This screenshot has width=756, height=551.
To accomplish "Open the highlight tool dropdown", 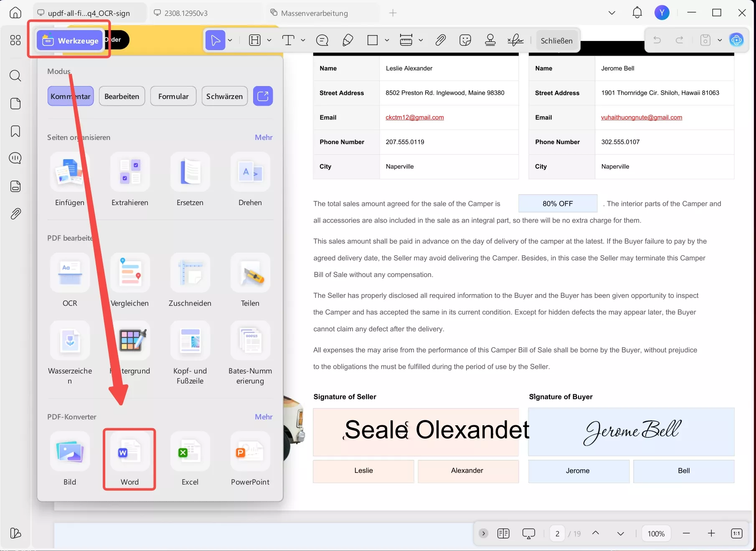I will click(x=269, y=40).
